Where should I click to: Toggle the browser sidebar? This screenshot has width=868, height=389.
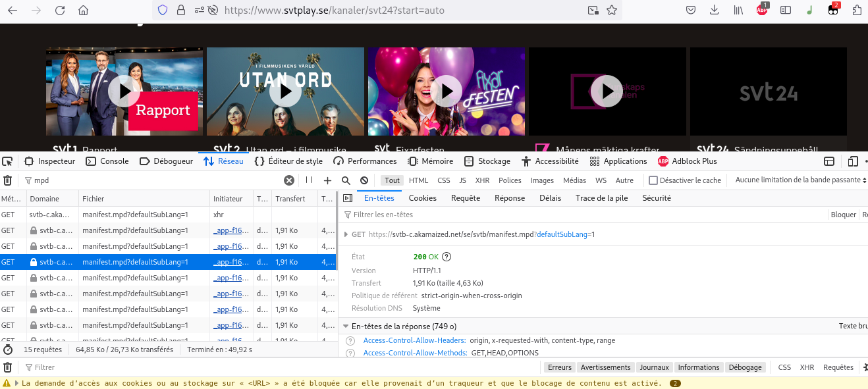tap(786, 11)
